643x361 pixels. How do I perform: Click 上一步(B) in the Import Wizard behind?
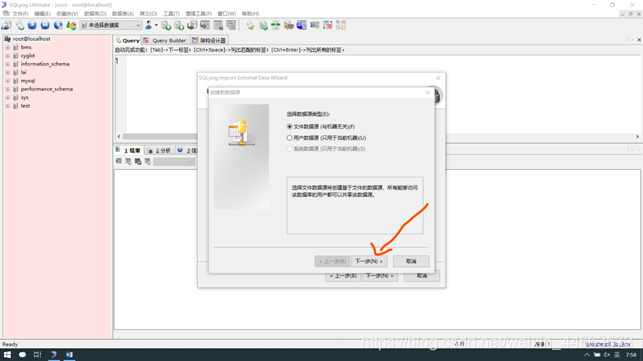pos(343,276)
